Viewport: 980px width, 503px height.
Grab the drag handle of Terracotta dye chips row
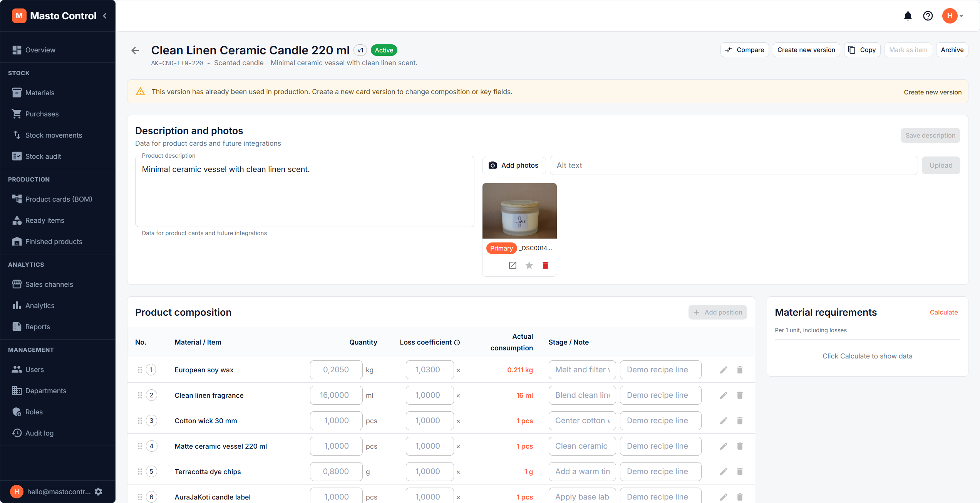[140, 471]
